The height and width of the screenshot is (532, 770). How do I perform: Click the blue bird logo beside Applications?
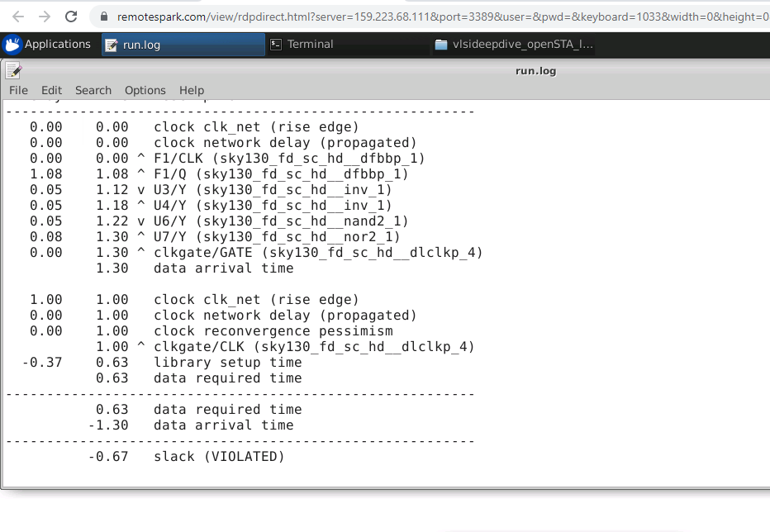click(x=12, y=44)
